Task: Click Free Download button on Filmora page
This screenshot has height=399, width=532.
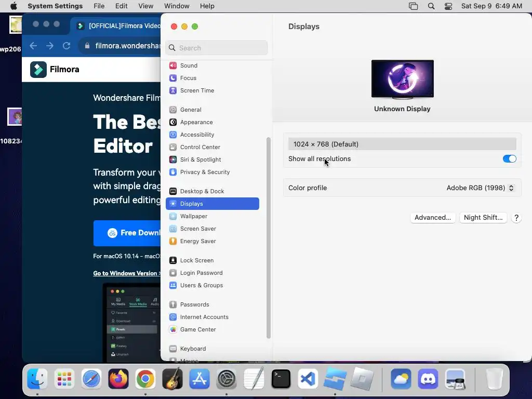Action: click(127, 233)
